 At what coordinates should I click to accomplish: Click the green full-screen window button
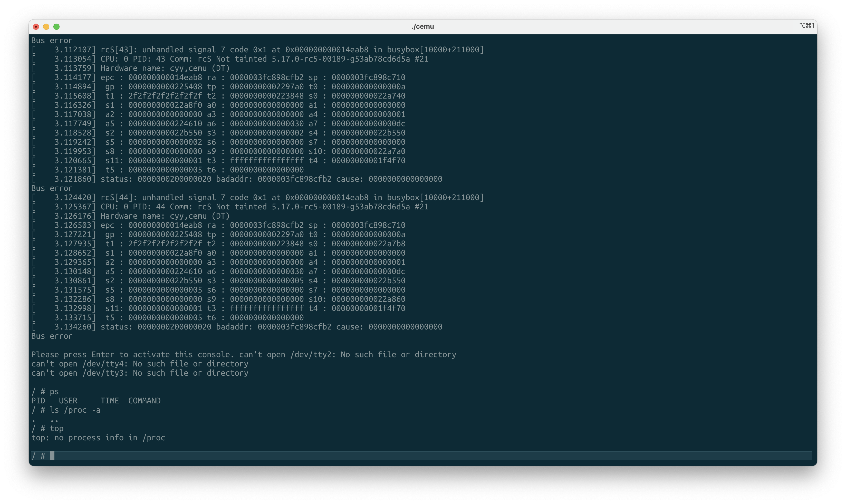pos(57,26)
